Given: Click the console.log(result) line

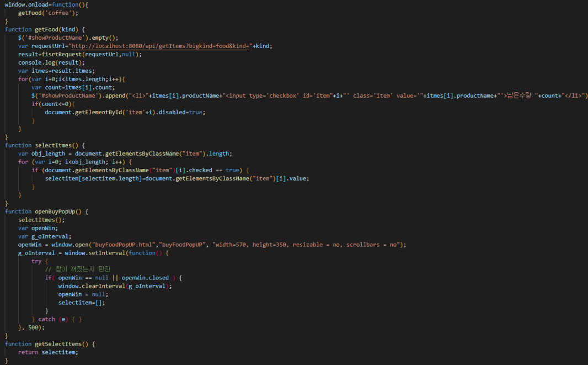Looking at the screenshot, I should (x=51, y=62).
